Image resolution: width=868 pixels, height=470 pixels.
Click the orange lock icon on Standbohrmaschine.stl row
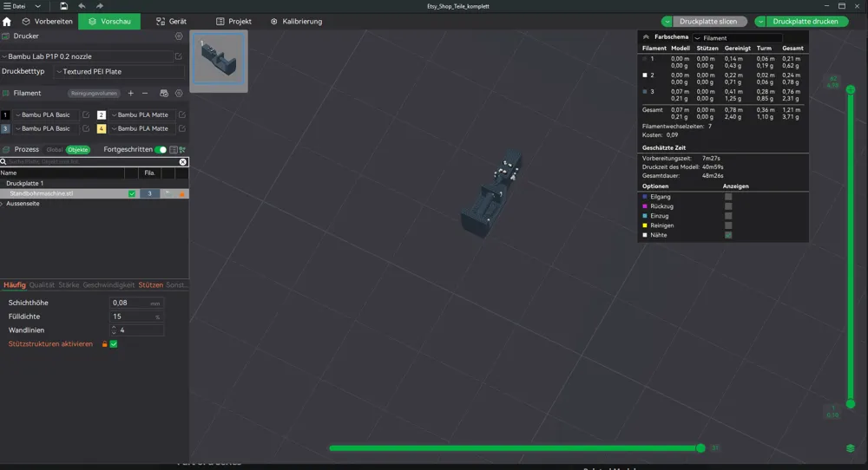click(x=182, y=194)
